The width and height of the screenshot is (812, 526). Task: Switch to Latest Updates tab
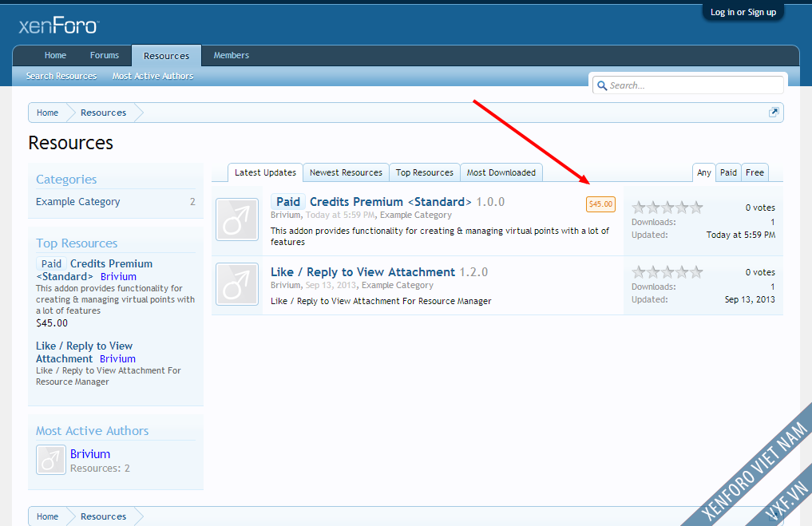[265, 172]
